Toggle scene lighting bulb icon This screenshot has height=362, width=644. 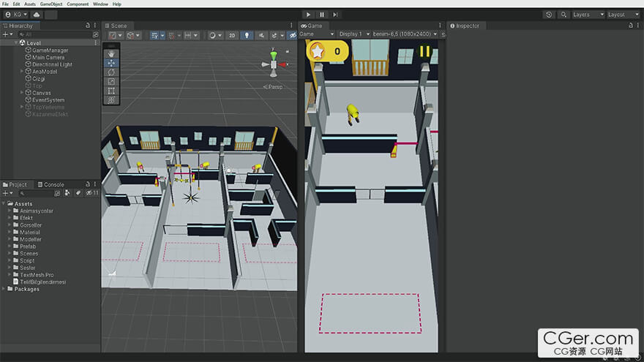(247, 35)
